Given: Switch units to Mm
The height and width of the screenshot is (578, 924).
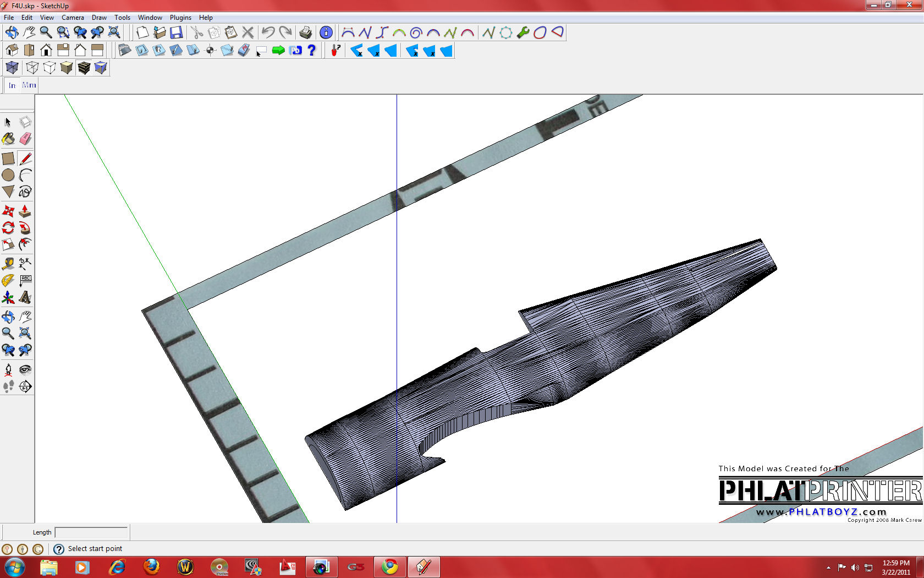Looking at the screenshot, I should click(x=29, y=85).
